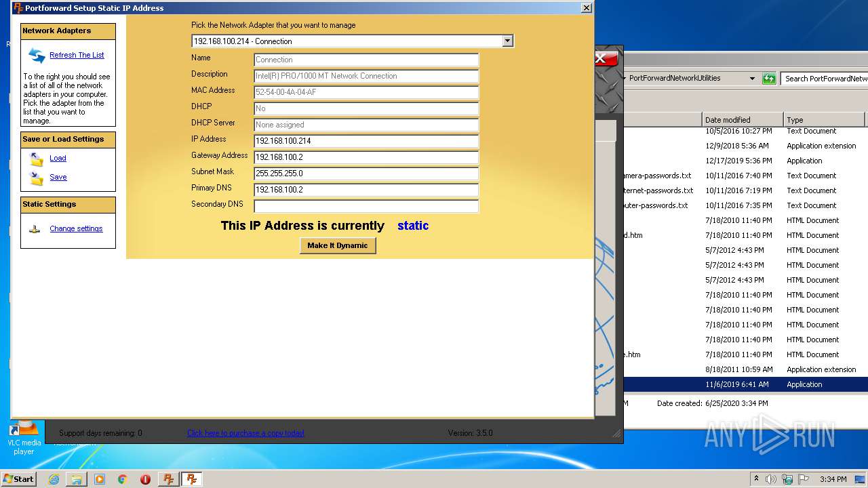This screenshot has height=488, width=868.
Task: Click the DHCP Server field
Action: 366,125
